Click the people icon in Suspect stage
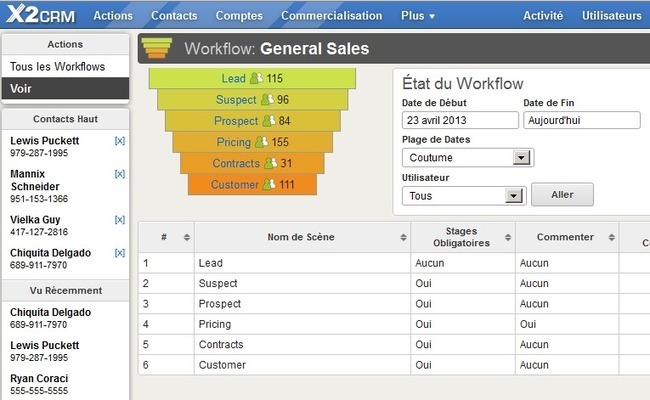The width and height of the screenshot is (650, 400). 266,99
